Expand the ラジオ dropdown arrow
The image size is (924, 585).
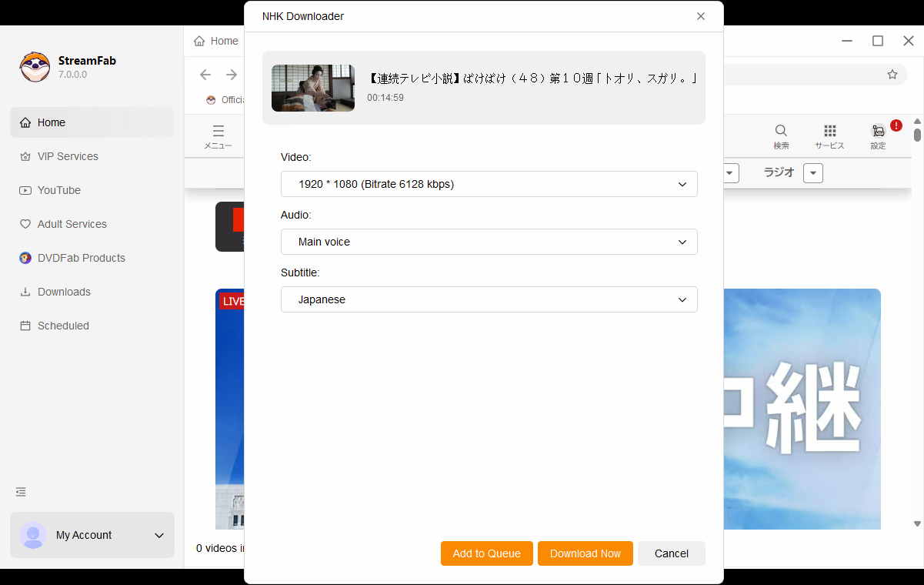[813, 172]
